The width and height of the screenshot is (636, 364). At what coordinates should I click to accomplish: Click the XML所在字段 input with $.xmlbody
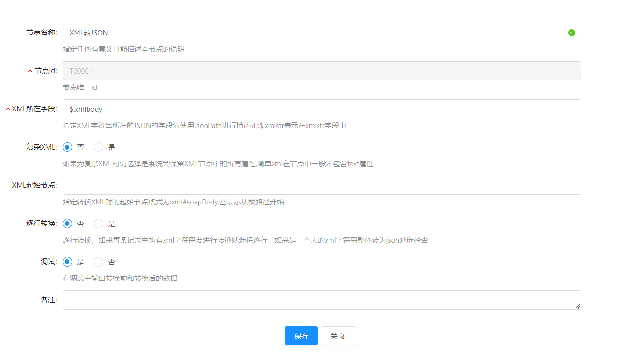pos(321,109)
